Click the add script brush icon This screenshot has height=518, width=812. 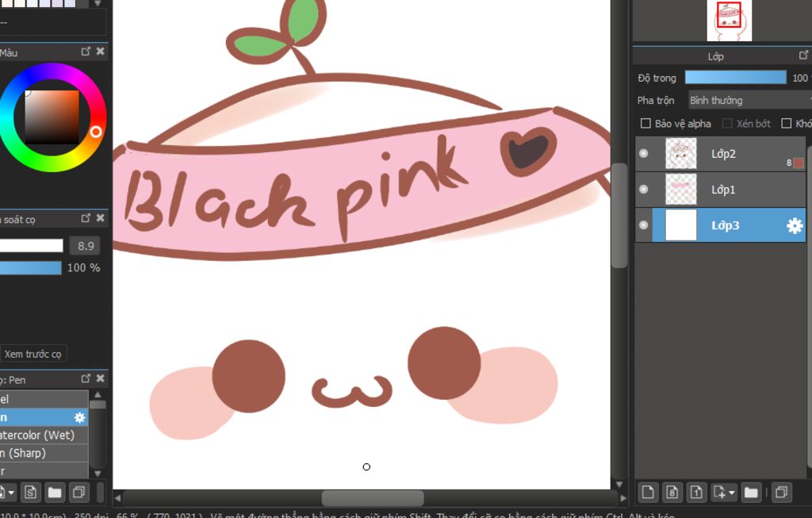pos(30,492)
